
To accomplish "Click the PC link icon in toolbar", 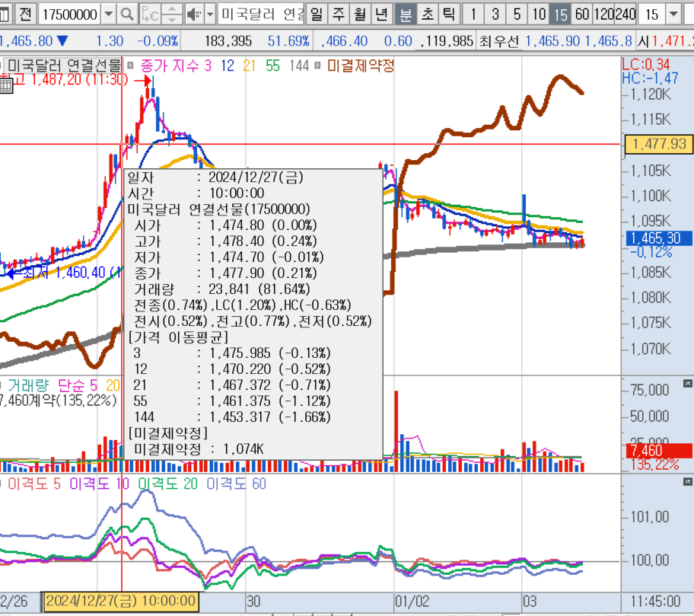I will 151,14.
